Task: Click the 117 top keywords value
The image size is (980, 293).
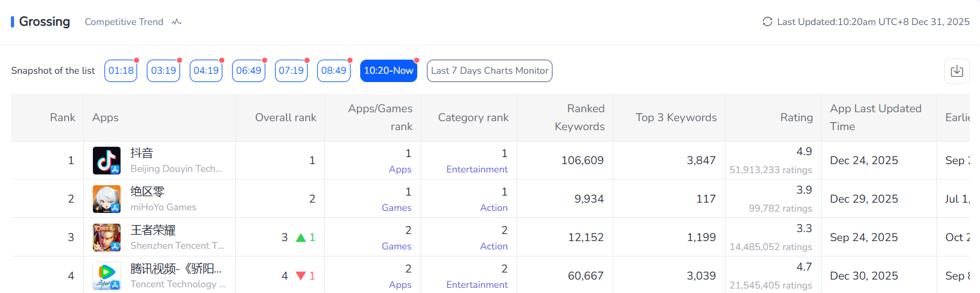Action: coord(706,199)
